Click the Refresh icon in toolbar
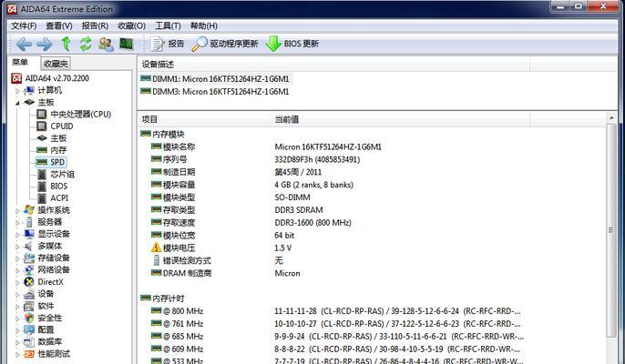 86,44
